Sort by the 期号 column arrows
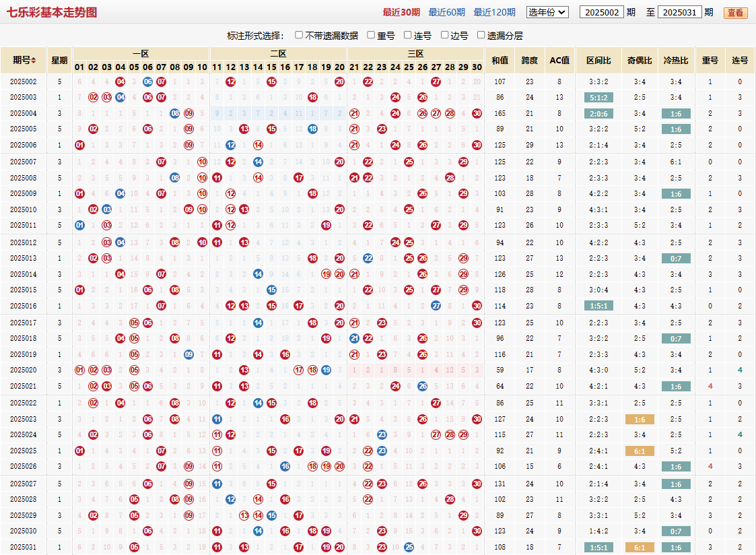 point(33,60)
